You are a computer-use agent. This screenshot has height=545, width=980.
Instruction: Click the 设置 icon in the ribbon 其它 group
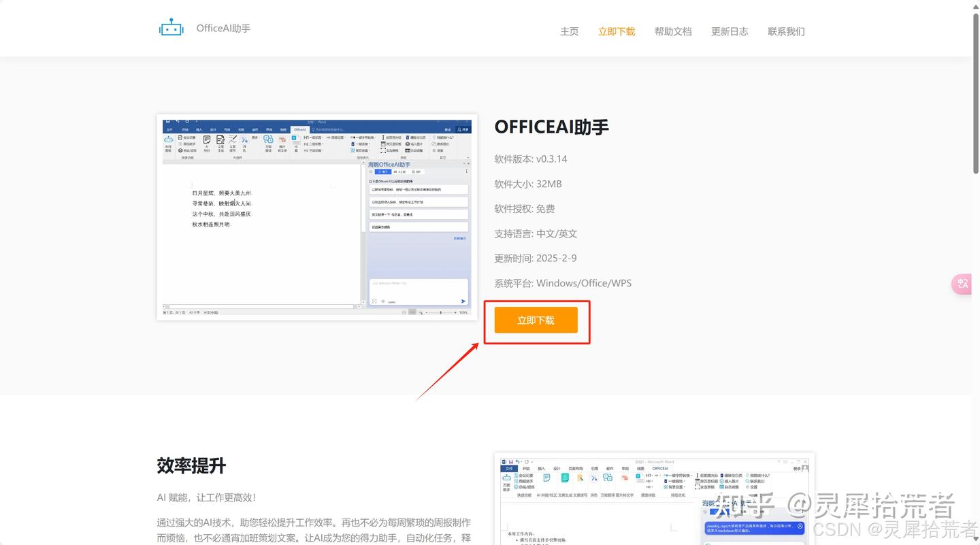[x=433, y=150]
